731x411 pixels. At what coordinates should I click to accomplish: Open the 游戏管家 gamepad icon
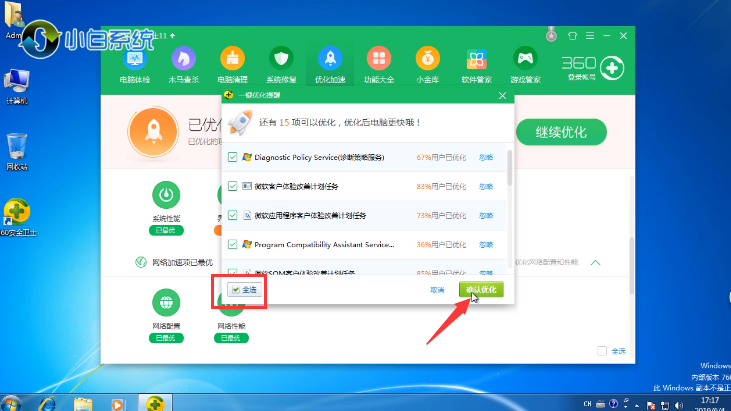525,59
